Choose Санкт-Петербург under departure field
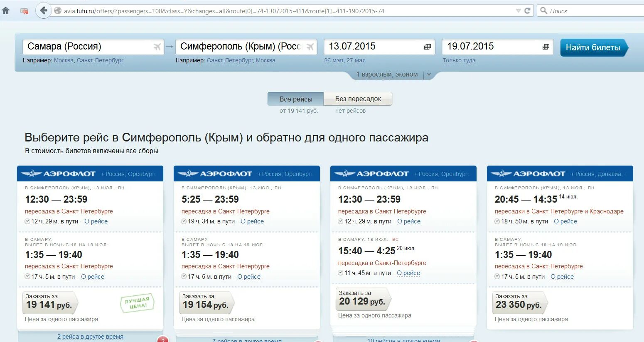644x342 pixels. point(100,60)
